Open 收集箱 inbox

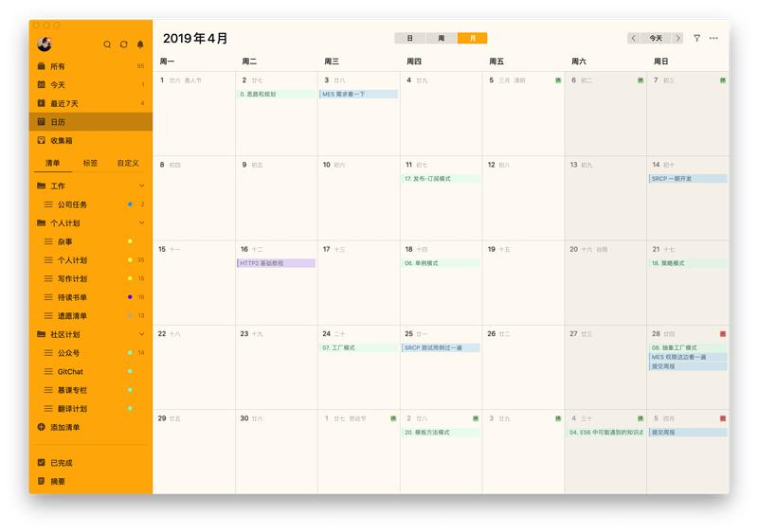click(91, 140)
